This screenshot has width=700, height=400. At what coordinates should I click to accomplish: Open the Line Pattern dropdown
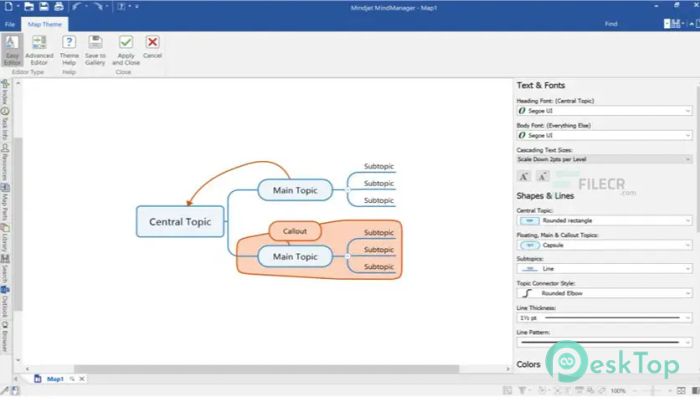click(604, 342)
